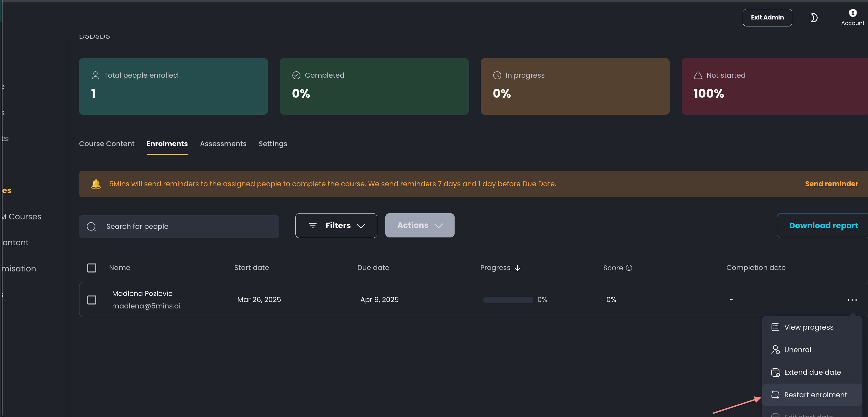Click Madlena's progress bar
The width and height of the screenshot is (868, 417).
(508, 300)
